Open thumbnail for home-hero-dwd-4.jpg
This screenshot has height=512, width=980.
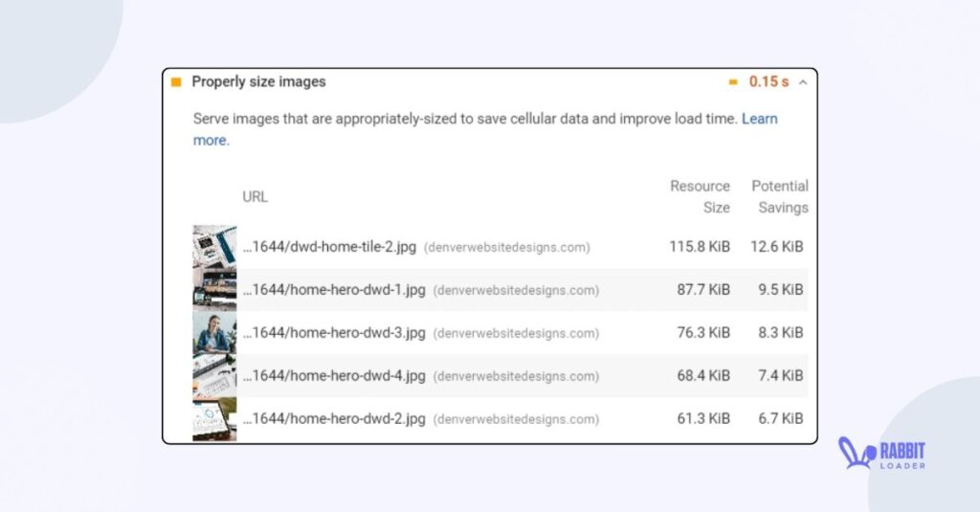(x=214, y=376)
